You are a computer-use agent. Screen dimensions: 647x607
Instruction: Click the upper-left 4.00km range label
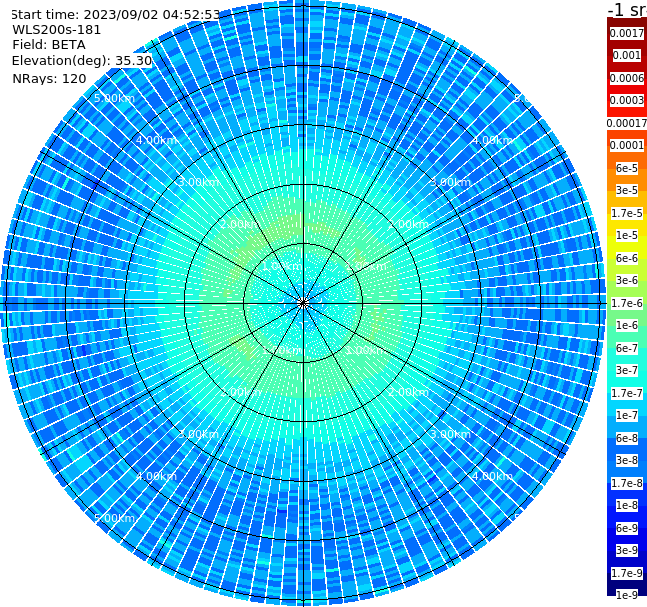156,140
